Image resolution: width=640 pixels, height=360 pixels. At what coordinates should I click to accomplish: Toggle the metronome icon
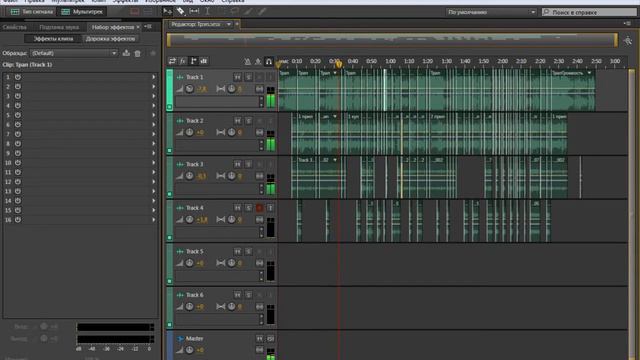pyautogui.click(x=247, y=62)
